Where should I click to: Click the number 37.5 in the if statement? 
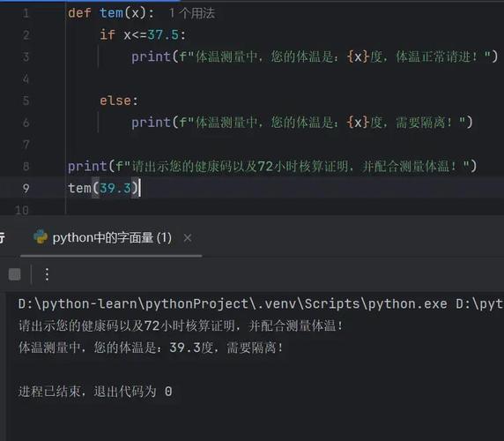(163, 34)
